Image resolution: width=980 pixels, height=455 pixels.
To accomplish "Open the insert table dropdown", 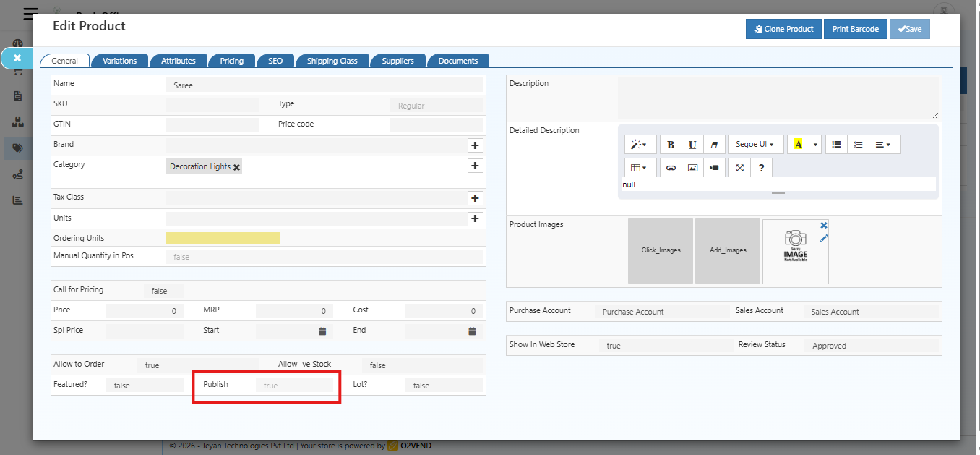I will coord(639,167).
